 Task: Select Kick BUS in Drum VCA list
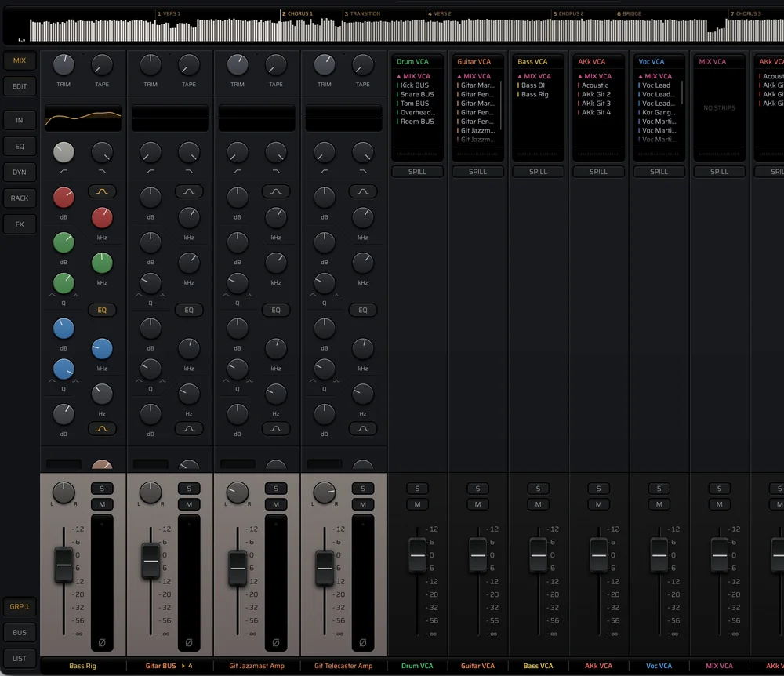click(415, 85)
